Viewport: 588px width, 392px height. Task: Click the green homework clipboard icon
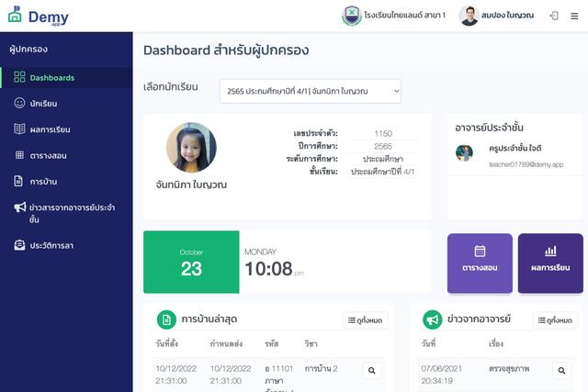click(x=166, y=319)
